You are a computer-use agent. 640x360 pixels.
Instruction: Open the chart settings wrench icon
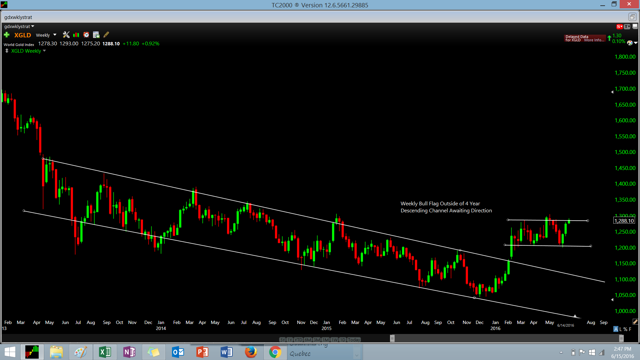pos(66,35)
